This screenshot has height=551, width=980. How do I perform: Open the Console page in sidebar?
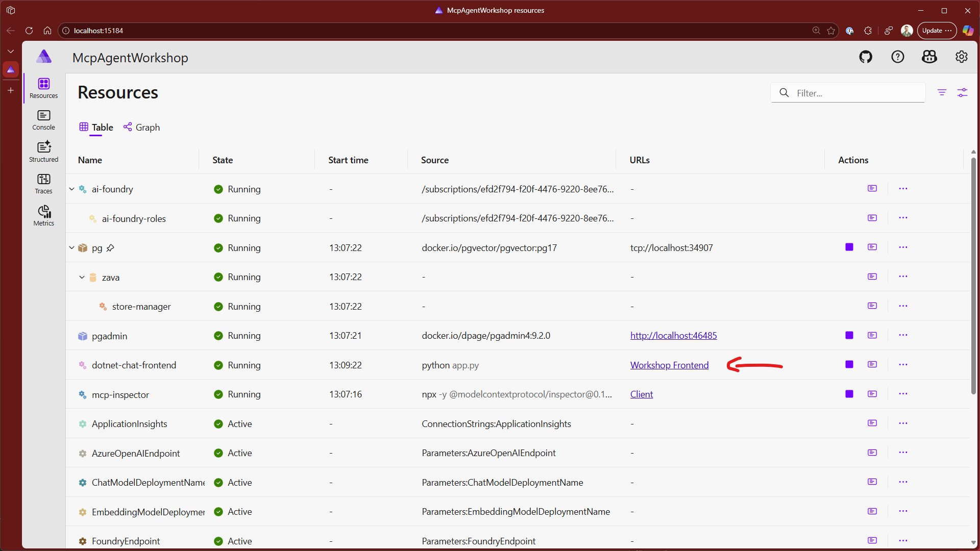(x=43, y=120)
